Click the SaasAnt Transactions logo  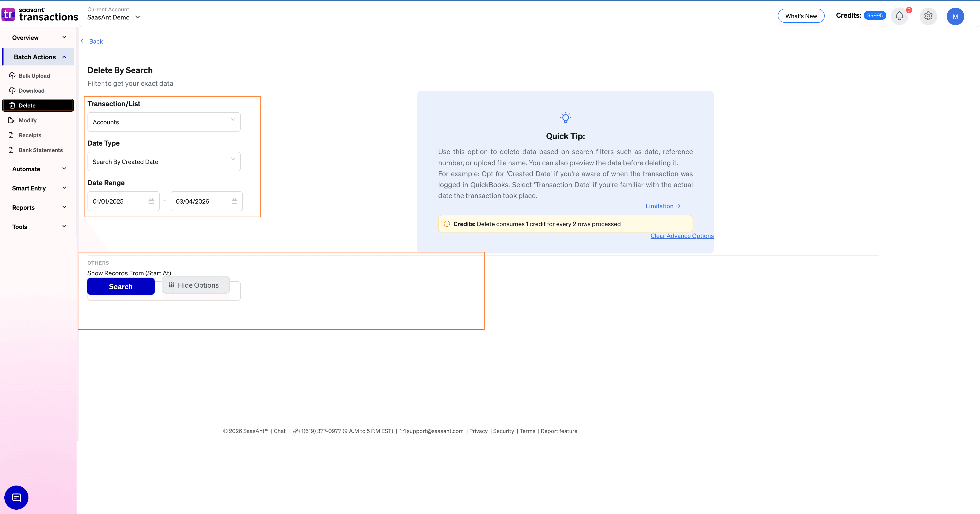(x=40, y=14)
